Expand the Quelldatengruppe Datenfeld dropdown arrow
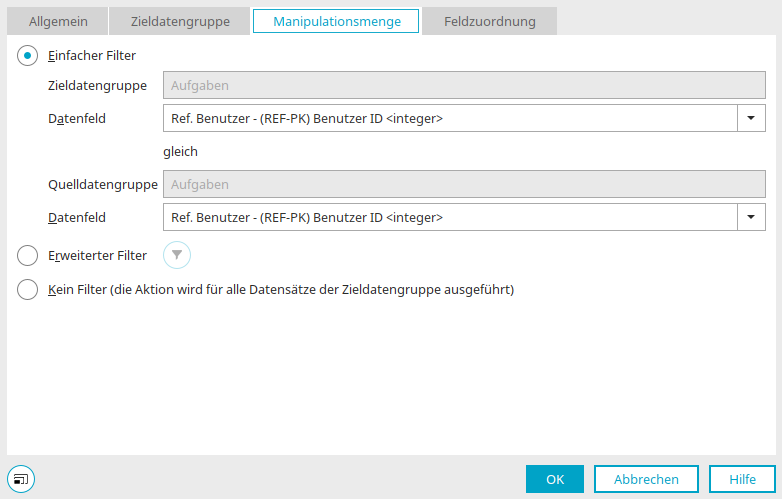Screen dimensions: 782x499 click(x=751, y=217)
